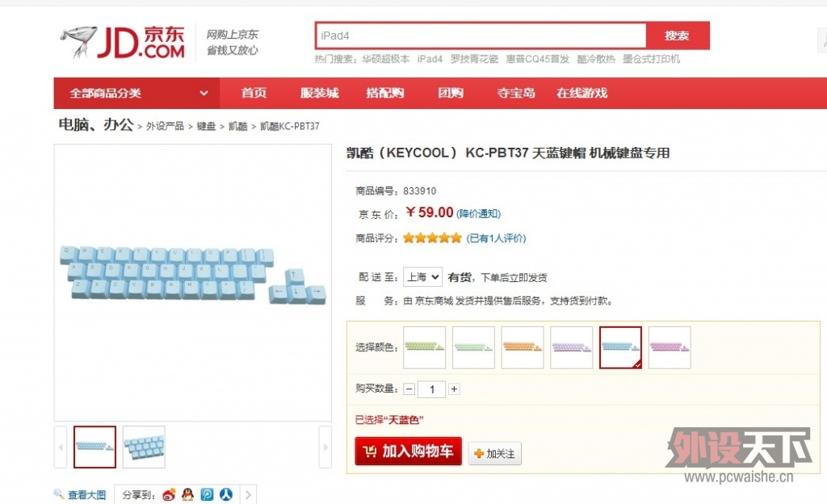Viewport: 827px width, 504px height.
Task: Open the 上海 delivery region dropdown
Action: tap(422, 277)
